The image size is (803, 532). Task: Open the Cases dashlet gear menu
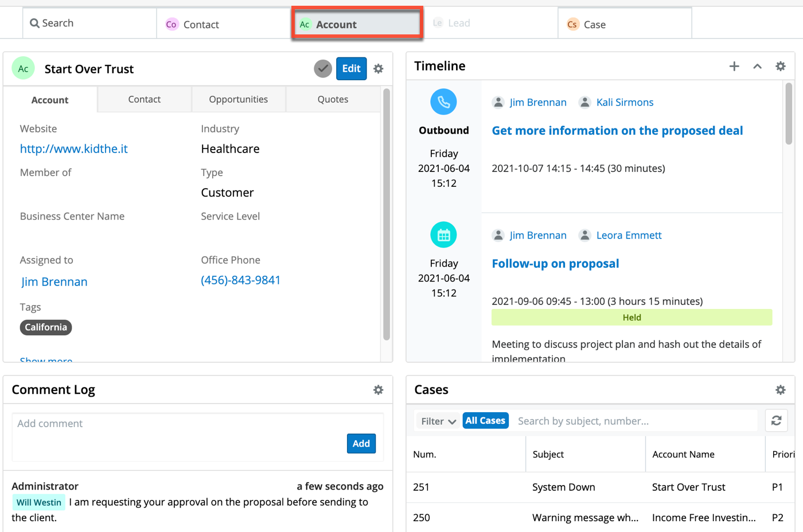click(x=780, y=390)
